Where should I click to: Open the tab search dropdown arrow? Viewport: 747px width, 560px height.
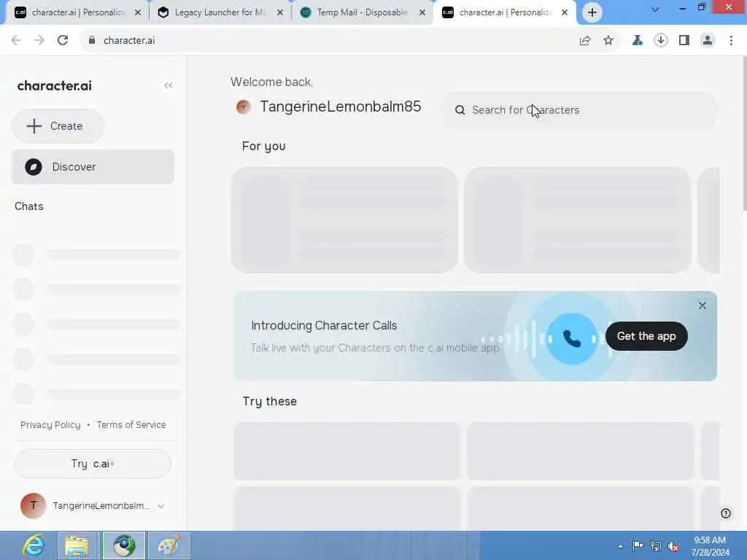[655, 9]
